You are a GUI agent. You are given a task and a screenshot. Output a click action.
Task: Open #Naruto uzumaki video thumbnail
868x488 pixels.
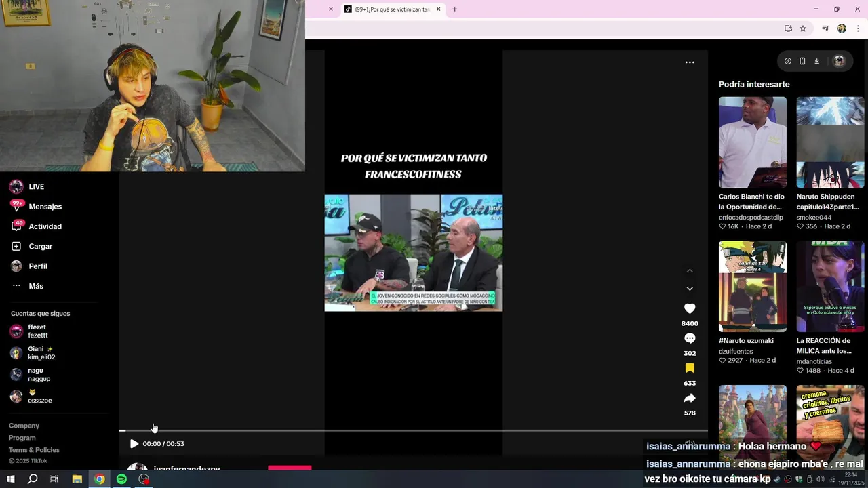point(753,287)
